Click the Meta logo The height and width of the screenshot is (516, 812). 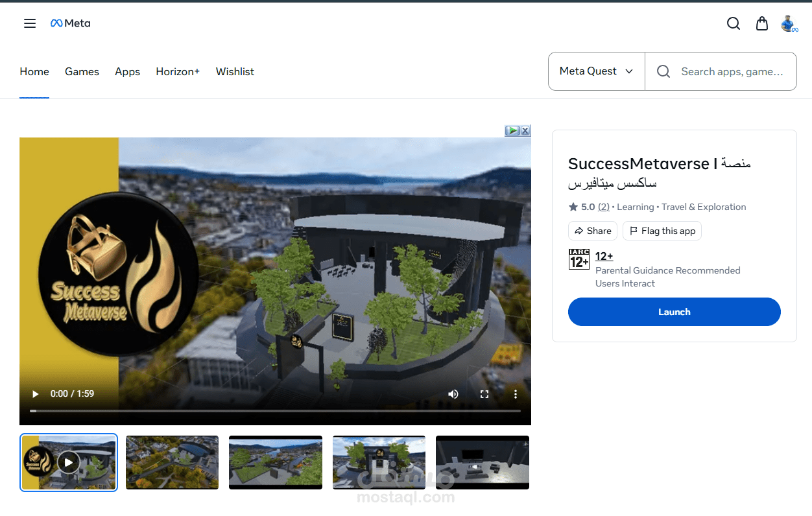[71, 23]
